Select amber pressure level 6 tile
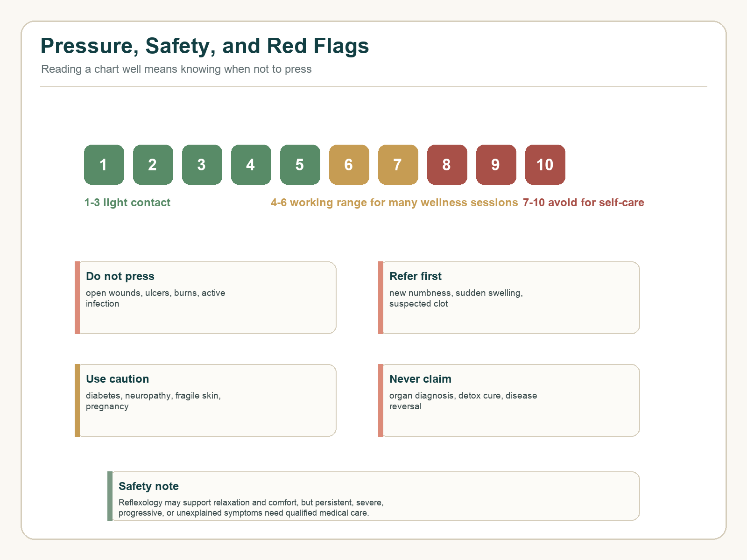The height and width of the screenshot is (560, 747). (x=349, y=165)
